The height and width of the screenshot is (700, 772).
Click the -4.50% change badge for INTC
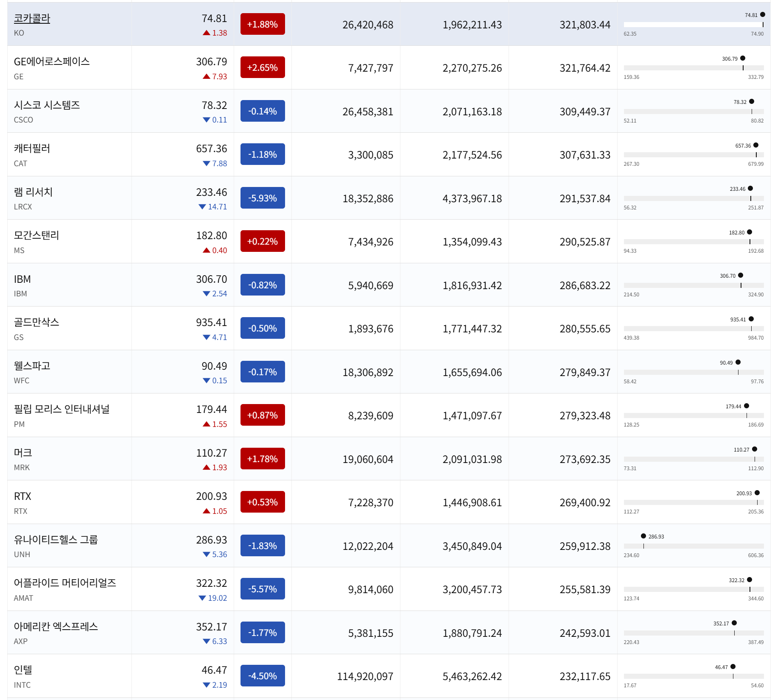click(263, 676)
